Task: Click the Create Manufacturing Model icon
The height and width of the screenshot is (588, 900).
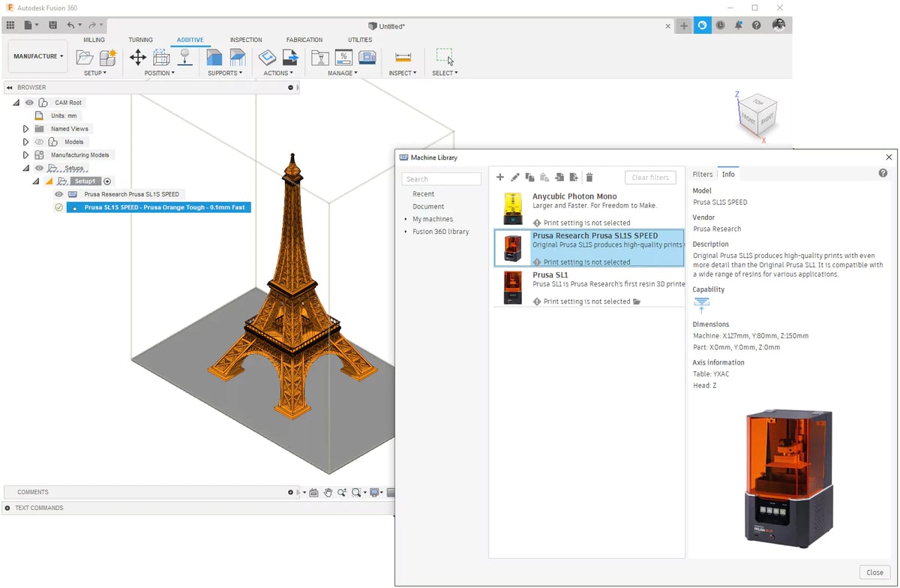Action: tap(108, 57)
